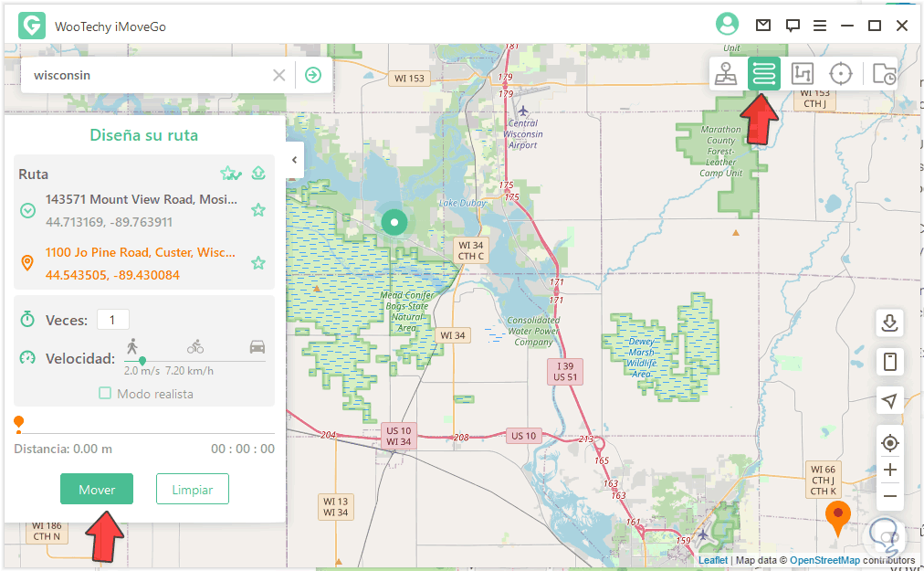Click the Limpiar button
The image size is (924, 571).
192,489
